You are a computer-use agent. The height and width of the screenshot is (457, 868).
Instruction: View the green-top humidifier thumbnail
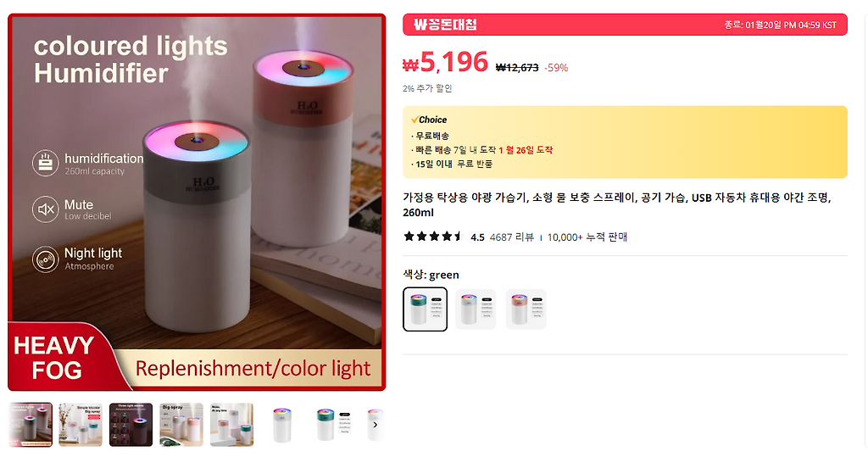332,425
